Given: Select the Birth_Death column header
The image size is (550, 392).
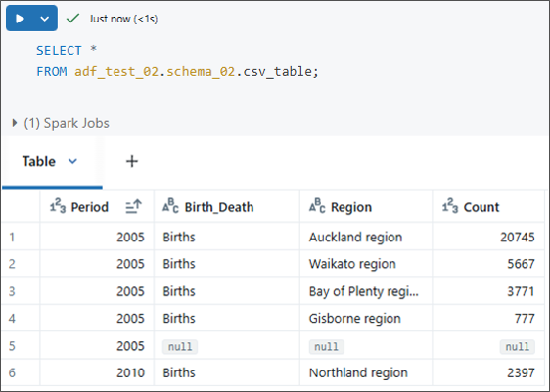Looking at the screenshot, I should tap(227, 206).
